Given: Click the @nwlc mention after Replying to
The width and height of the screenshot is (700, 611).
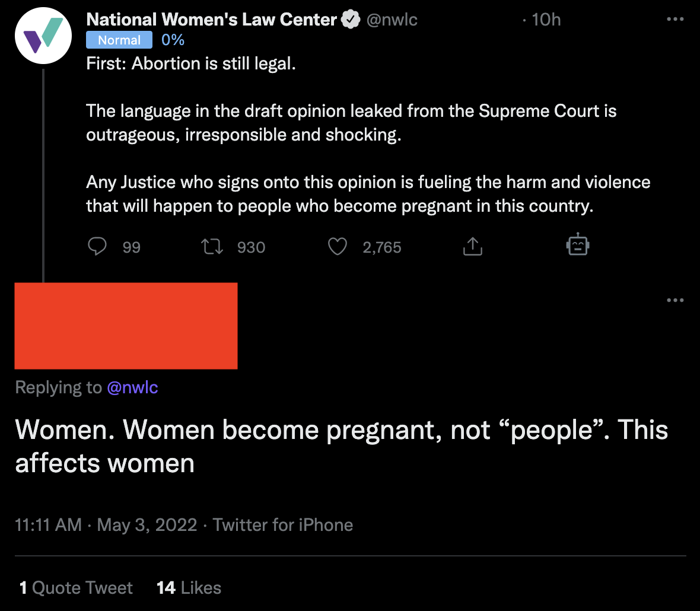Looking at the screenshot, I should point(132,387).
